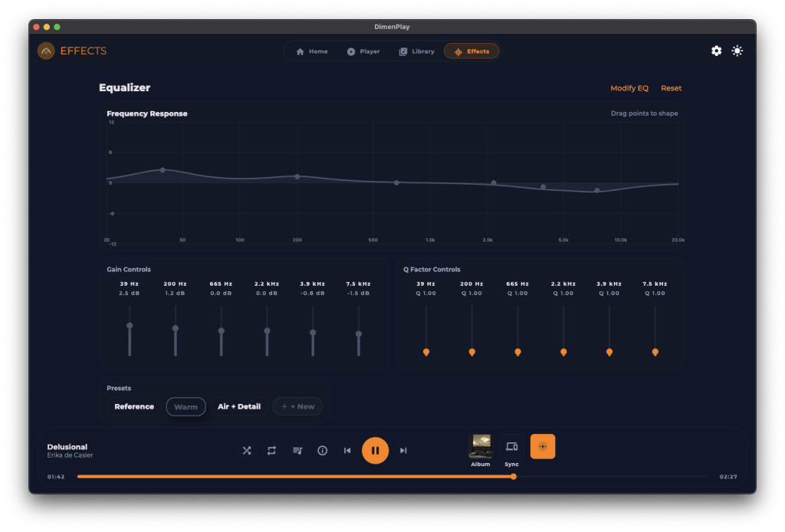Toggle repeat mode
Image resolution: width=785 pixels, height=532 pixels.
271,451
